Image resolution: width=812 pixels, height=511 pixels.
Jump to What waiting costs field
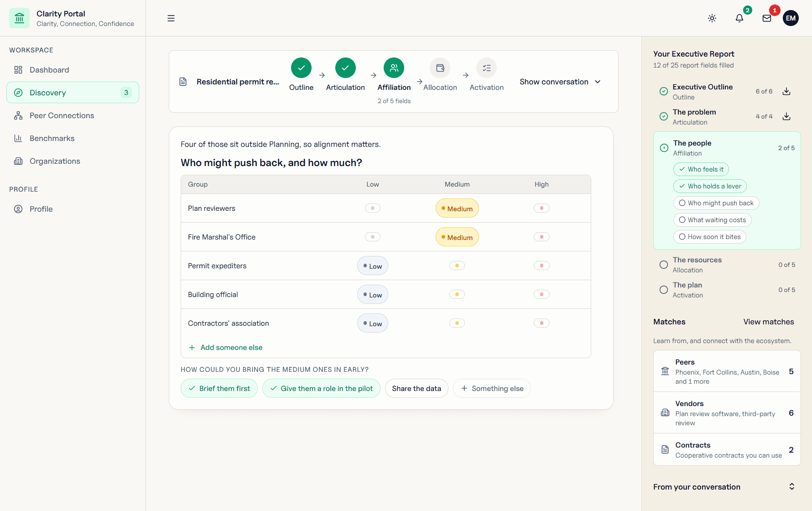pyautogui.click(x=712, y=220)
